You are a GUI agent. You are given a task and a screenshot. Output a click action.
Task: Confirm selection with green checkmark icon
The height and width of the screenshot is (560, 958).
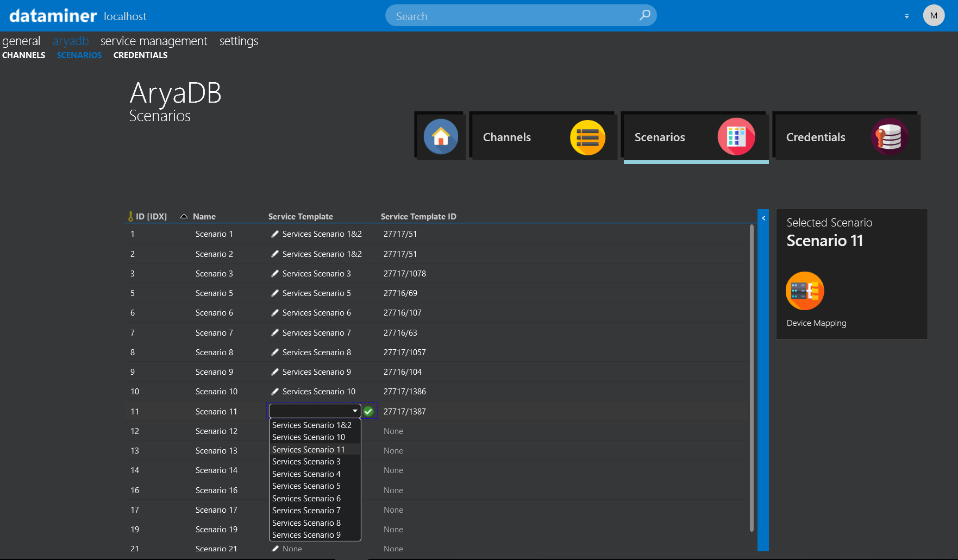[x=368, y=411]
